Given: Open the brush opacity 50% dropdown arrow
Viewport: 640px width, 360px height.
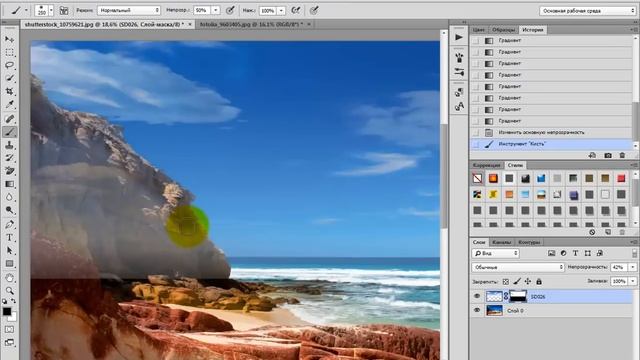Looking at the screenshot, I should coord(216,11).
